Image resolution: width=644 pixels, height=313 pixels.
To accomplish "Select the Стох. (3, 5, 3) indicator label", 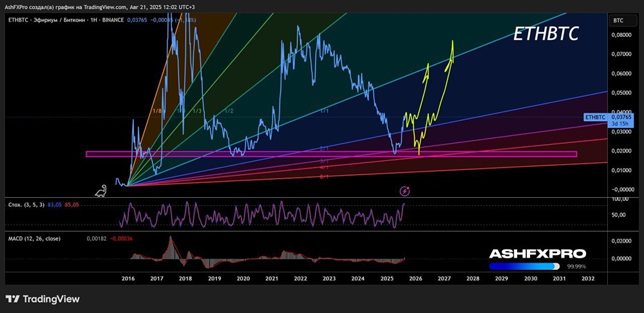I will [x=26, y=204].
